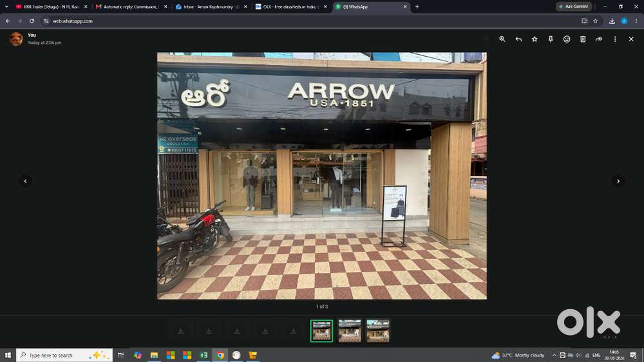
Task: Open the Chrome profile avatar
Action: (624, 21)
